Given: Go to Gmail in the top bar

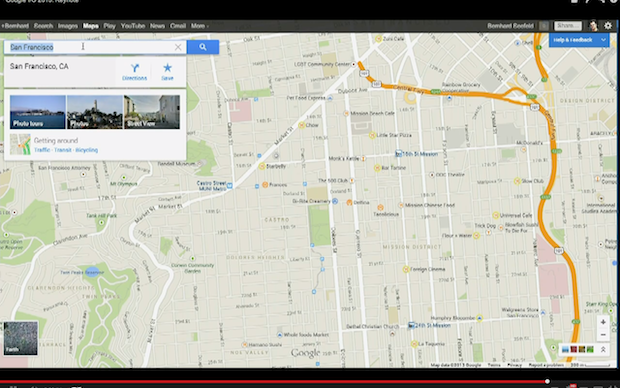Looking at the screenshot, I should pos(178,26).
